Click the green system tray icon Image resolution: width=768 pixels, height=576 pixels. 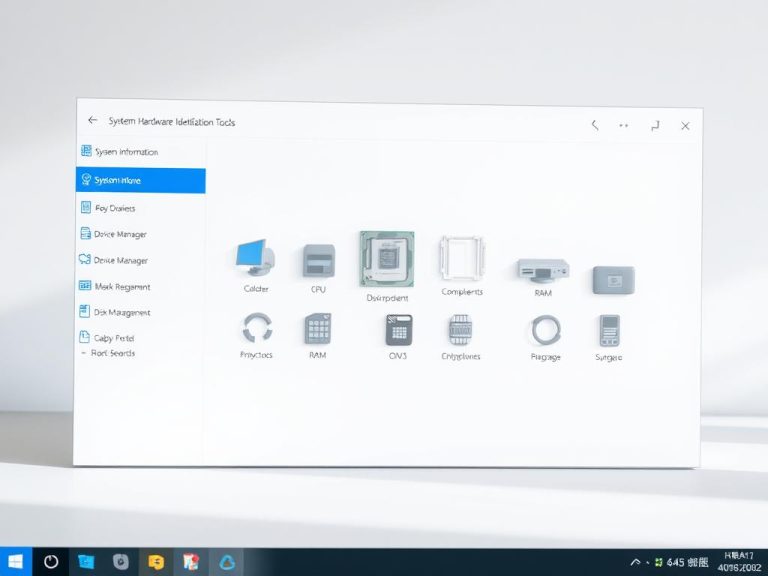pos(659,562)
